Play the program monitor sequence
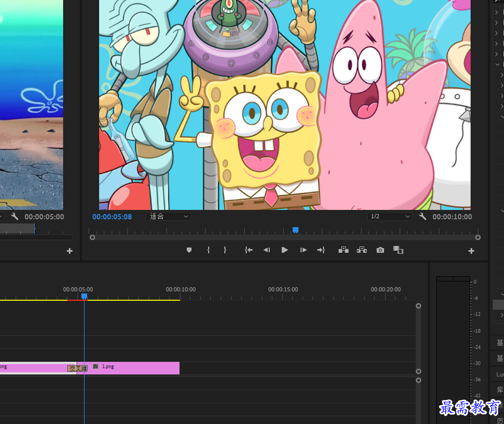The image size is (504, 424). 284,250
